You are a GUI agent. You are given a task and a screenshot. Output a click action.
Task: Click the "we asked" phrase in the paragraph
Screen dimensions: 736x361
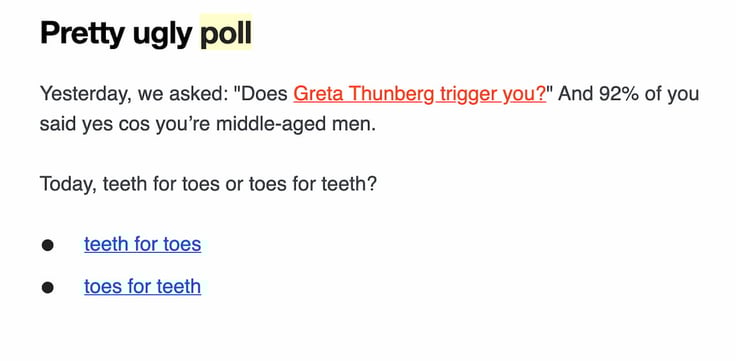[x=183, y=94]
